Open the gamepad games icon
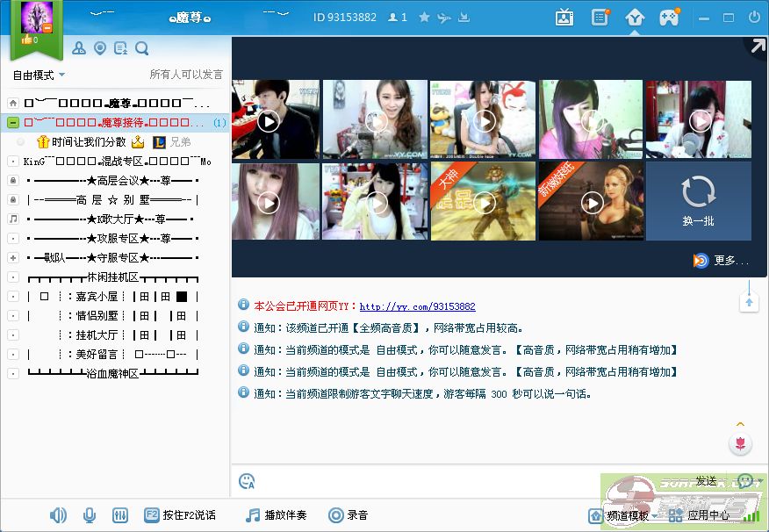This screenshot has width=769, height=532. (669, 18)
